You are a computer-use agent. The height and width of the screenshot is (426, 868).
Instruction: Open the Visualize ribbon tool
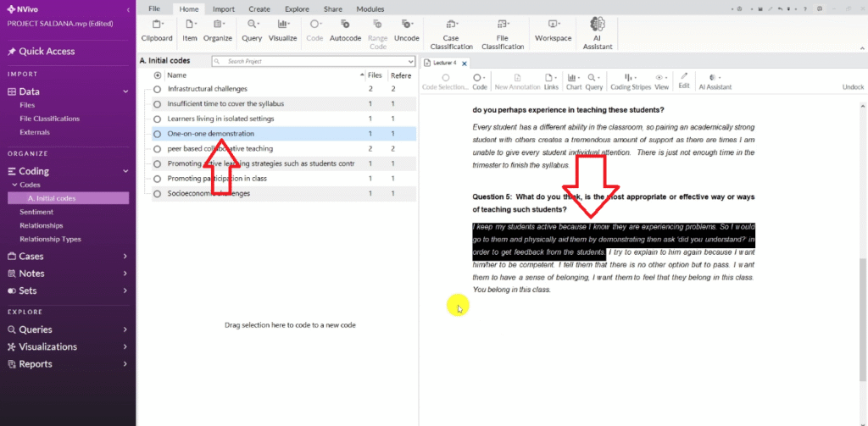point(282,26)
